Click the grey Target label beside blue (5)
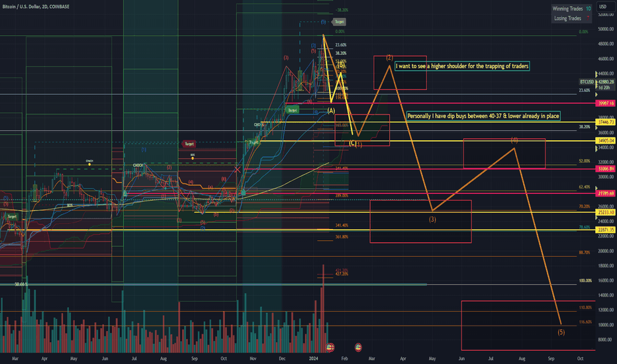The height and width of the screenshot is (364, 617). tap(339, 22)
